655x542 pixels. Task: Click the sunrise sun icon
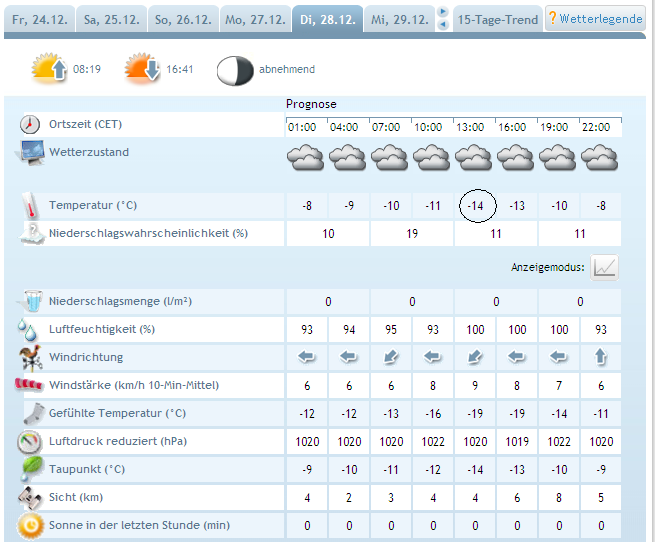tap(49, 68)
